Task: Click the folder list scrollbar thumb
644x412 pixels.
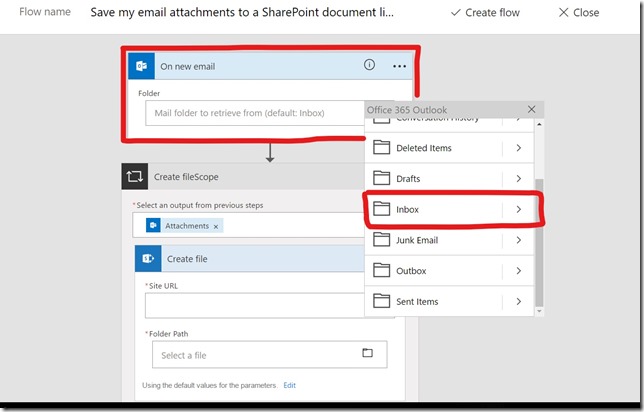Action: pyautogui.click(x=539, y=242)
